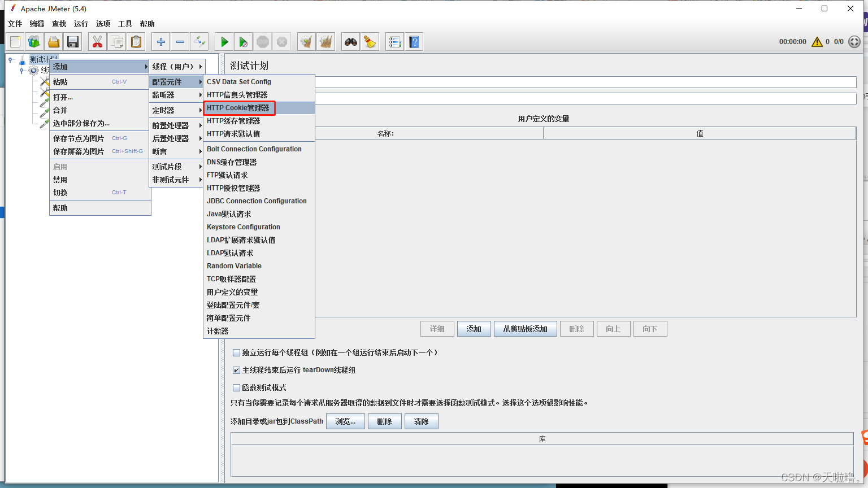Expand the 定时器 submenu
This screenshot has height=488, width=868.
click(x=176, y=110)
